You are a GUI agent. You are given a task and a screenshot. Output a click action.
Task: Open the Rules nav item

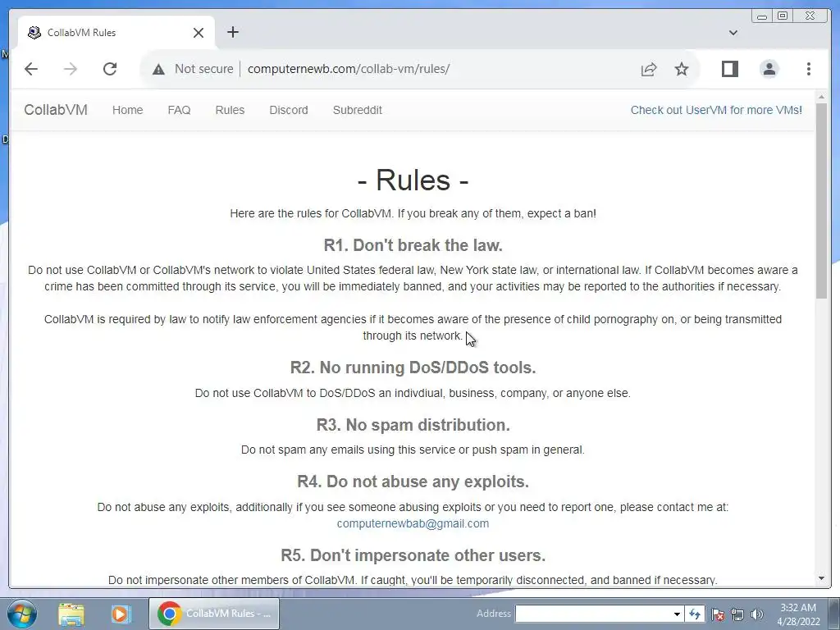click(230, 110)
